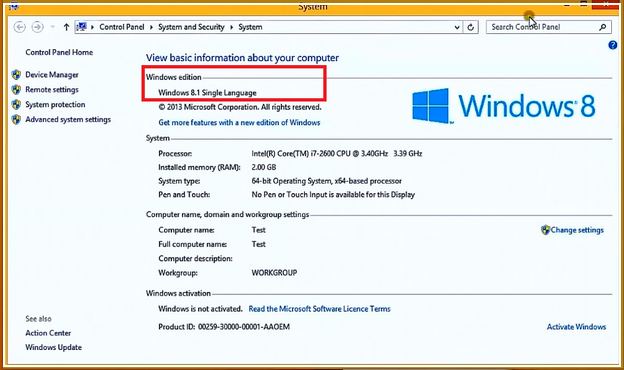Expand chevron after Control Panel breadcrumb

151,27
